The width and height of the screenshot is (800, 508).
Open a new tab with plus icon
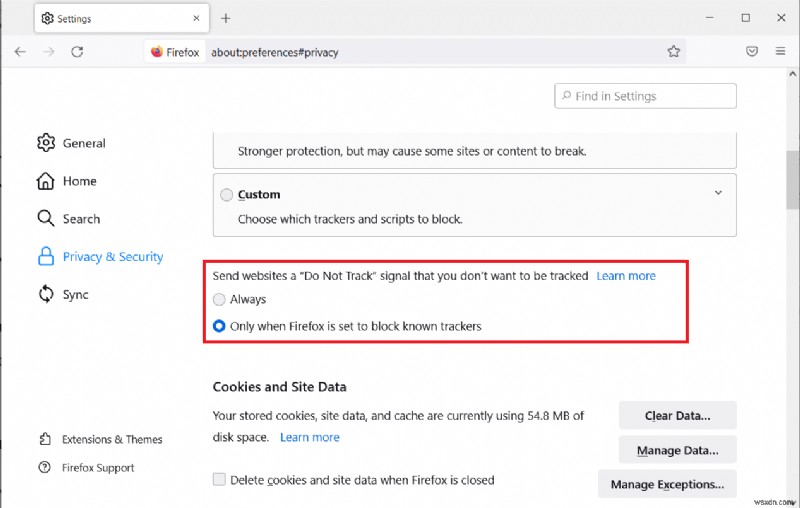(226, 18)
